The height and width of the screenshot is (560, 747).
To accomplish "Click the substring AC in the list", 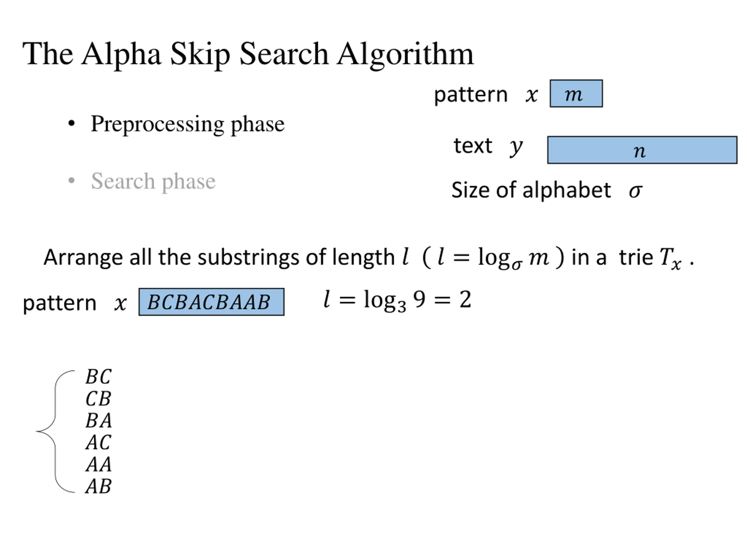I will pyautogui.click(x=98, y=442).
